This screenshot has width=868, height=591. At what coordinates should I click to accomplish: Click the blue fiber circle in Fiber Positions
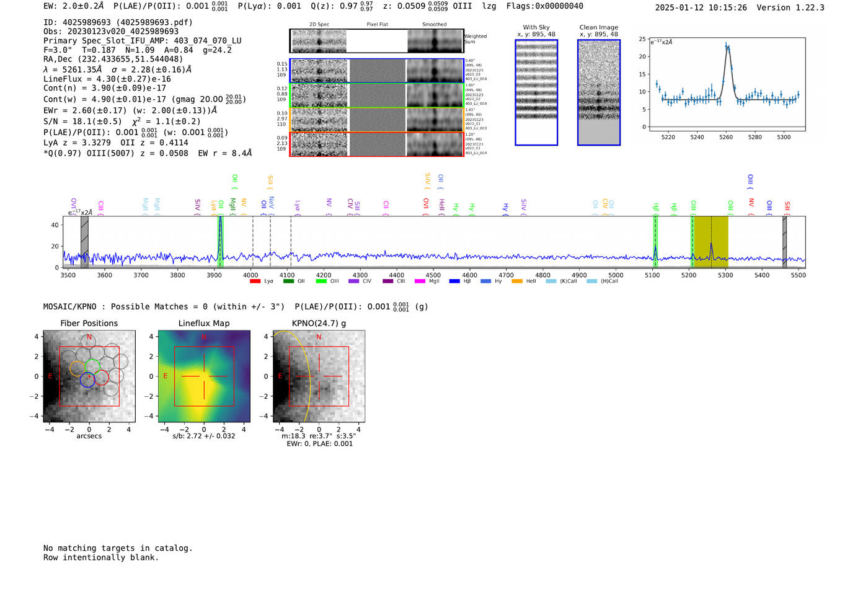point(87,380)
